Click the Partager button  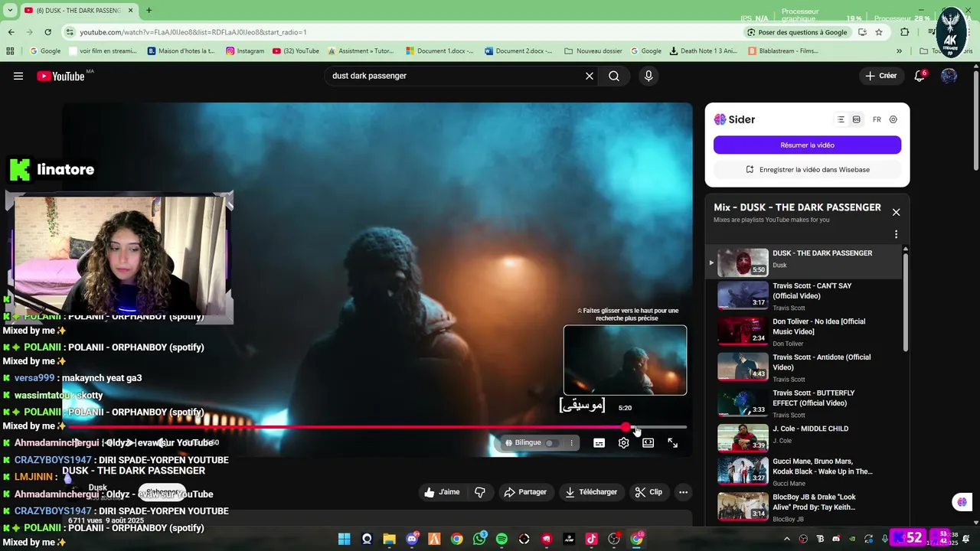tap(525, 492)
